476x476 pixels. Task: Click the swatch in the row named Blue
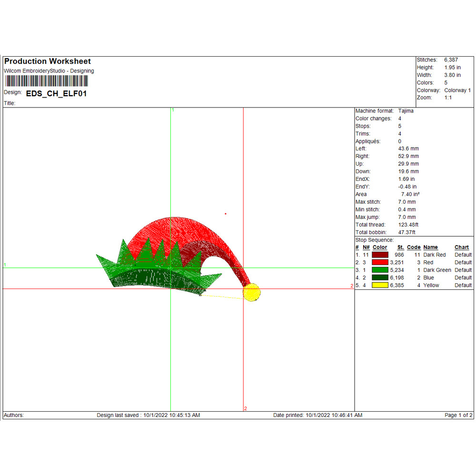(380, 278)
